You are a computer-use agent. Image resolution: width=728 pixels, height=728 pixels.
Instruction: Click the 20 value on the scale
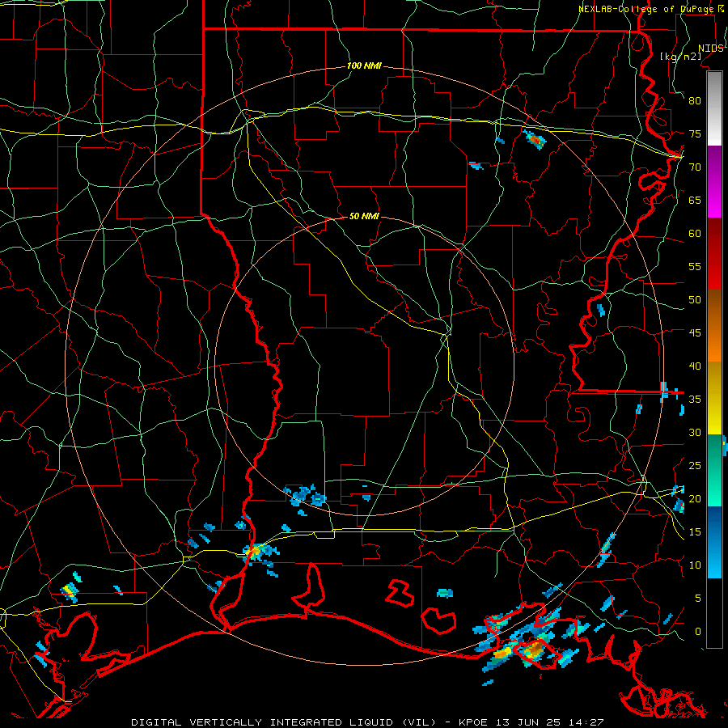(x=695, y=498)
